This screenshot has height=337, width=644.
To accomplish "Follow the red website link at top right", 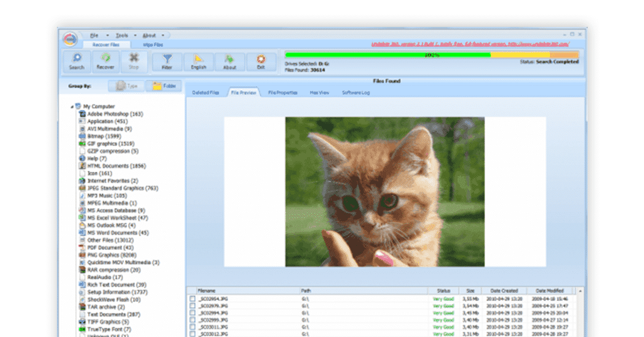I will click(x=470, y=45).
